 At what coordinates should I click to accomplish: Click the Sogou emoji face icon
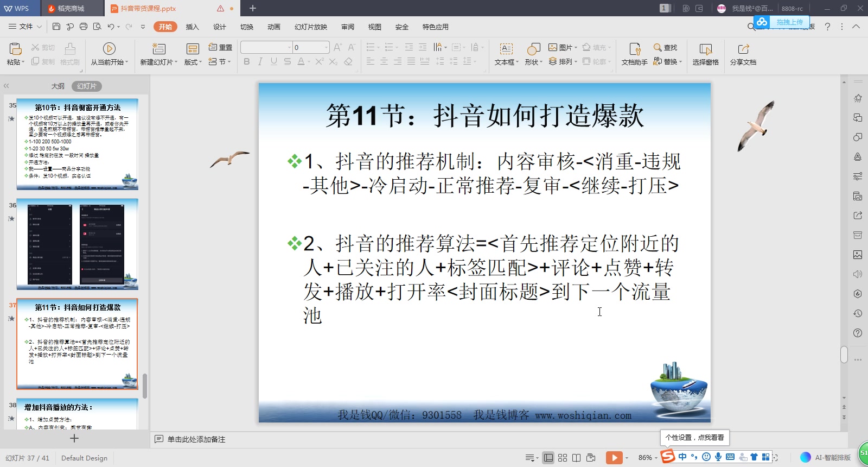pyautogui.click(x=706, y=457)
